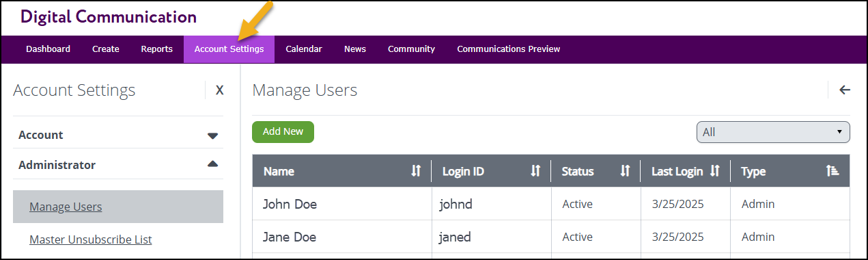Click the Add New button

point(283,132)
